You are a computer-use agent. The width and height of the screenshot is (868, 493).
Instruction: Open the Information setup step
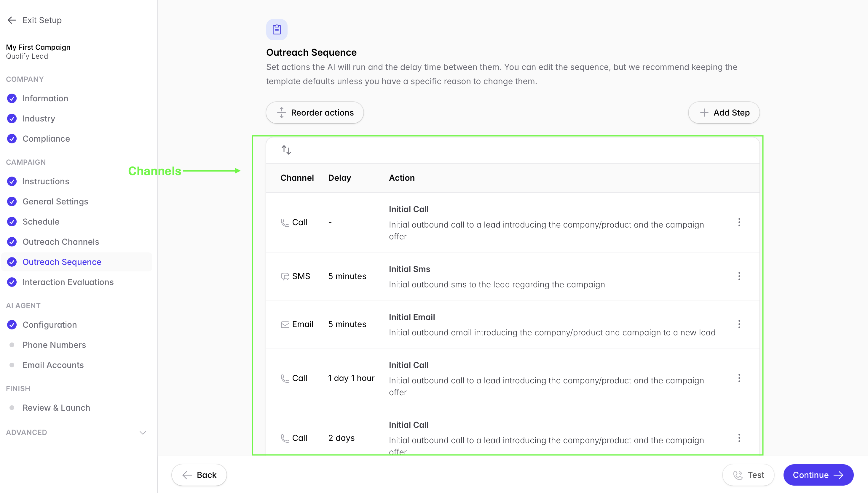45,99
